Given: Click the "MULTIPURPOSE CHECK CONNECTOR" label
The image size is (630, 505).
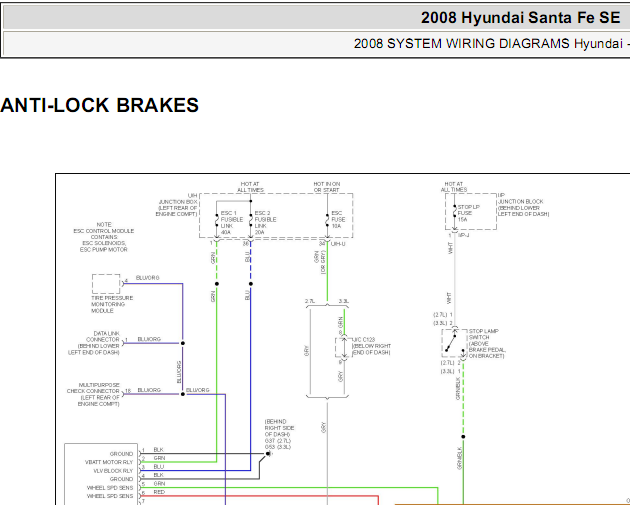Looking at the screenshot, I should pyautogui.click(x=93, y=394).
